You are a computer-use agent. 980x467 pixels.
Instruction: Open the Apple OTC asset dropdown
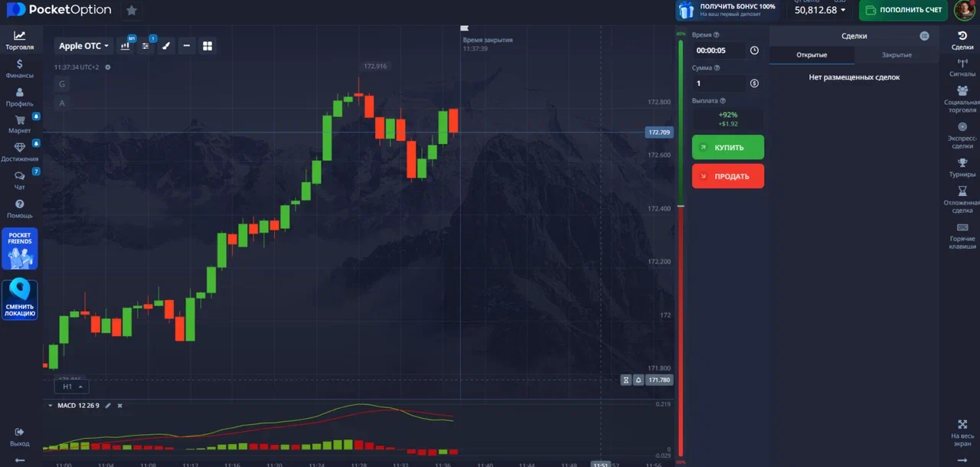pos(83,46)
